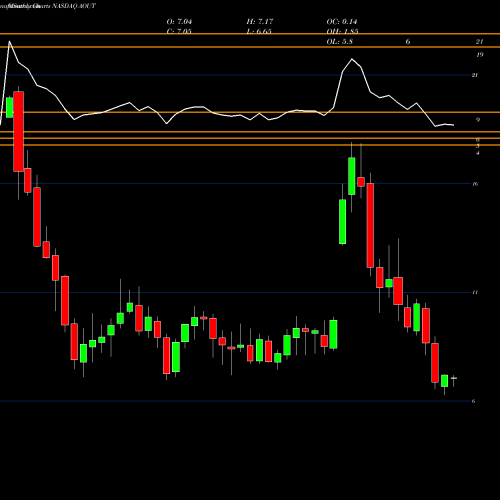The width and height of the screenshot is (500, 500).
Task: Click the 'OC: 0.14' reading
Action: click(x=342, y=22)
